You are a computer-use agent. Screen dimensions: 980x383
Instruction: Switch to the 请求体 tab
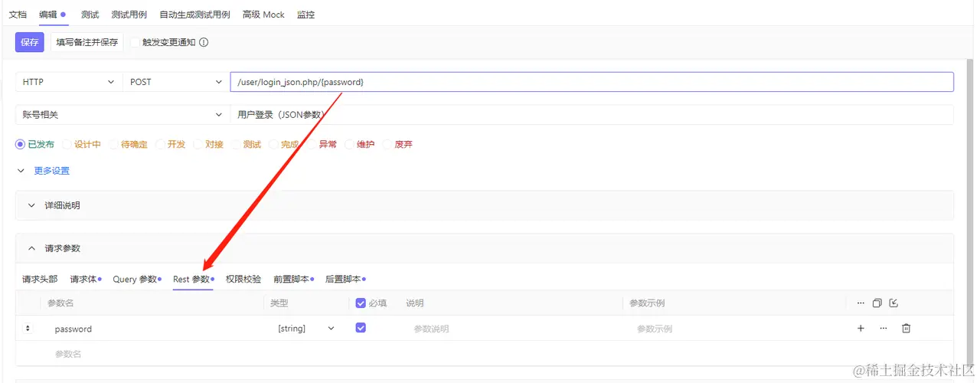click(x=84, y=280)
